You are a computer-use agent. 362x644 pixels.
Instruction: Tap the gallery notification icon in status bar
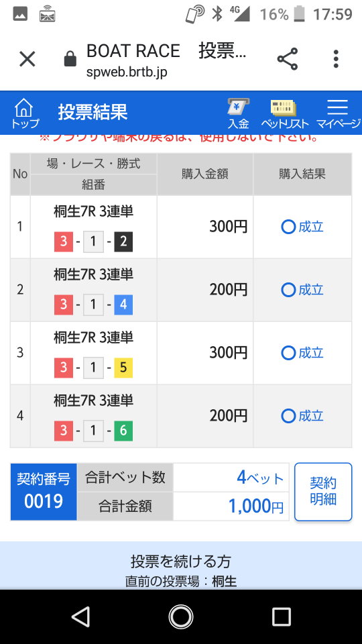pos(20,15)
